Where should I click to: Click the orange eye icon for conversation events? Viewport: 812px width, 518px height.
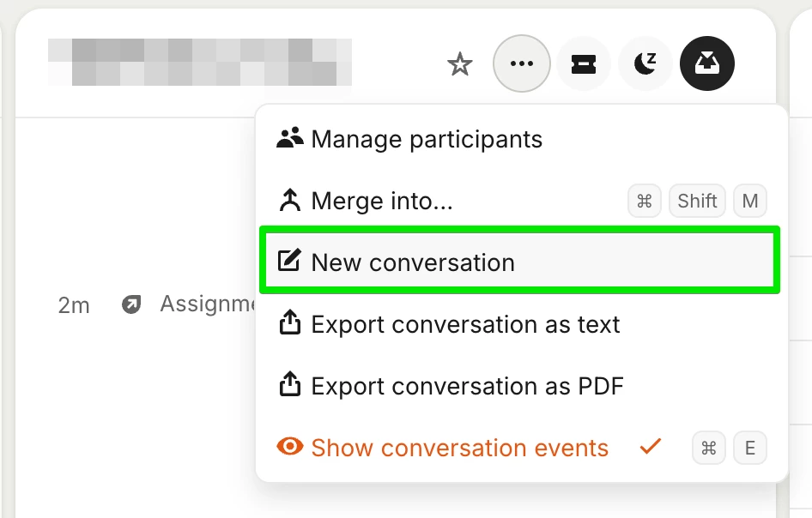(x=290, y=447)
